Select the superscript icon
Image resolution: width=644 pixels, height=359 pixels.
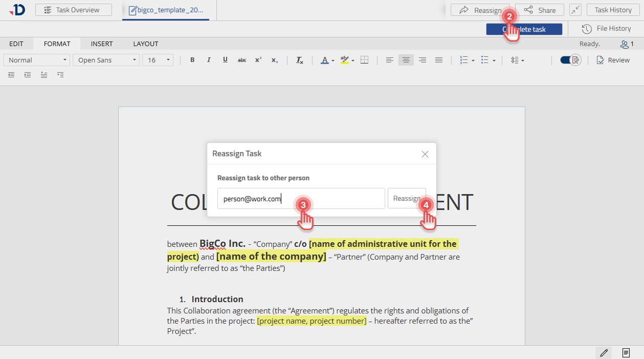click(x=258, y=60)
